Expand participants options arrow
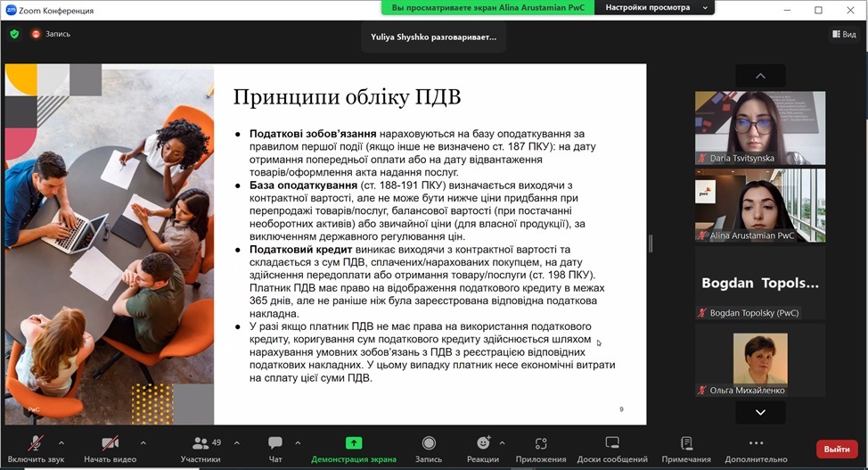The image size is (868, 470). pos(237,443)
